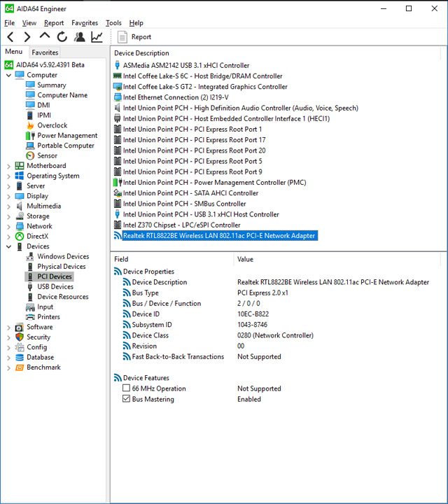Open the Tools menu
The width and height of the screenshot is (448, 504).
click(113, 23)
